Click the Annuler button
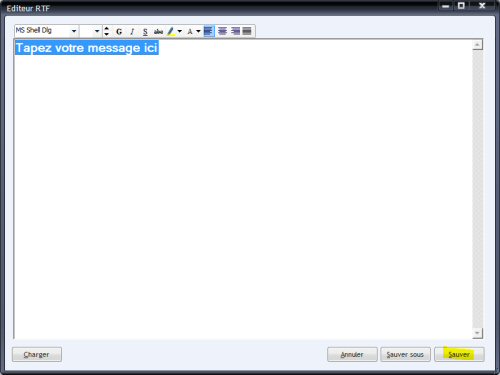Image resolution: width=500 pixels, height=375 pixels. [352, 354]
